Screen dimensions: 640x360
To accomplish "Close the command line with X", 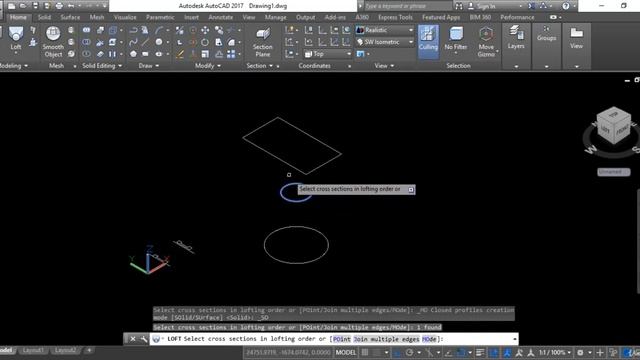I will (x=133, y=339).
